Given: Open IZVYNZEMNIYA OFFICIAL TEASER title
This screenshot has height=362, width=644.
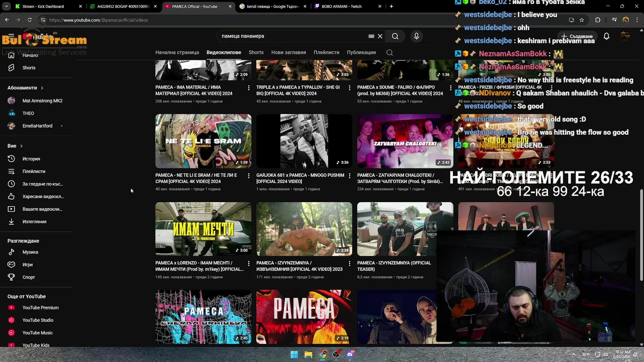Looking at the screenshot, I should tap(394, 266).
